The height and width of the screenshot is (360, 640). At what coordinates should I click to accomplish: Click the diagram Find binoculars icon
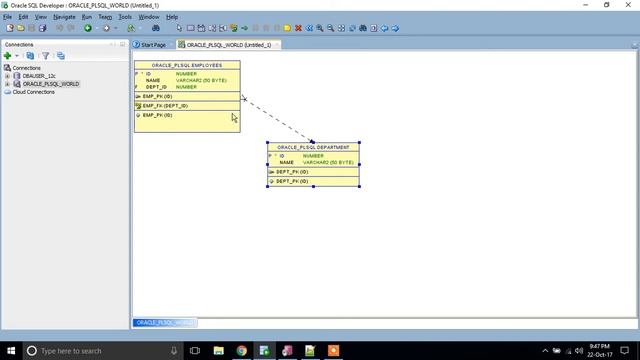pos(363,28)
